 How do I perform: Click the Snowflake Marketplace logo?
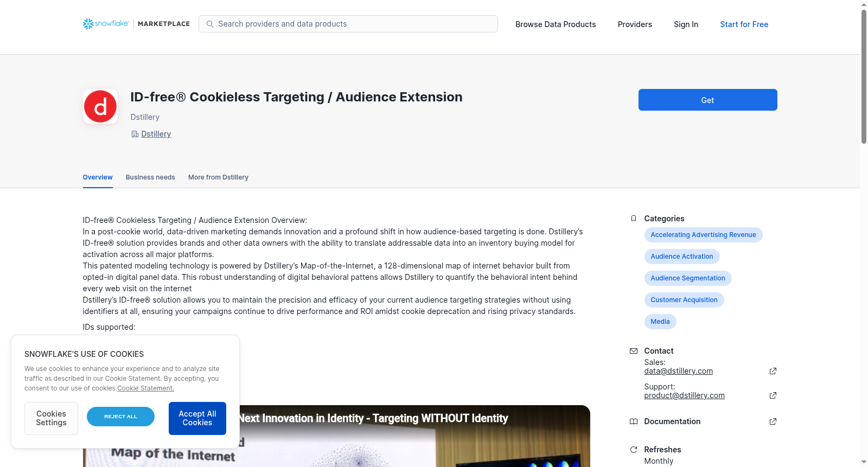136,24
